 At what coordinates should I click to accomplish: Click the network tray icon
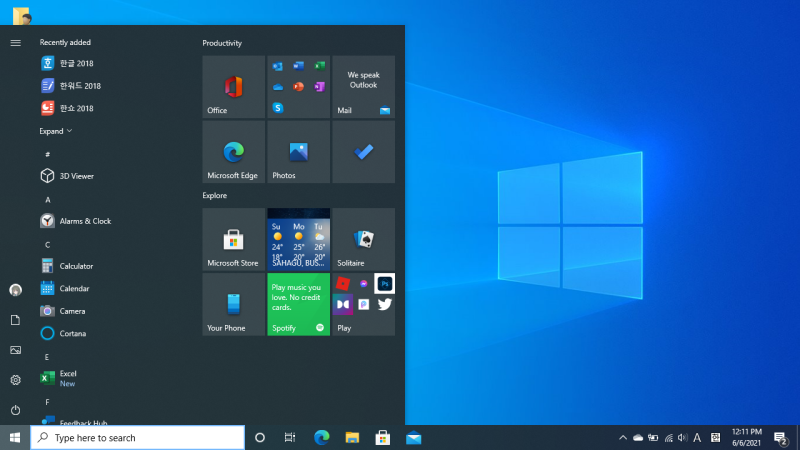668,438
